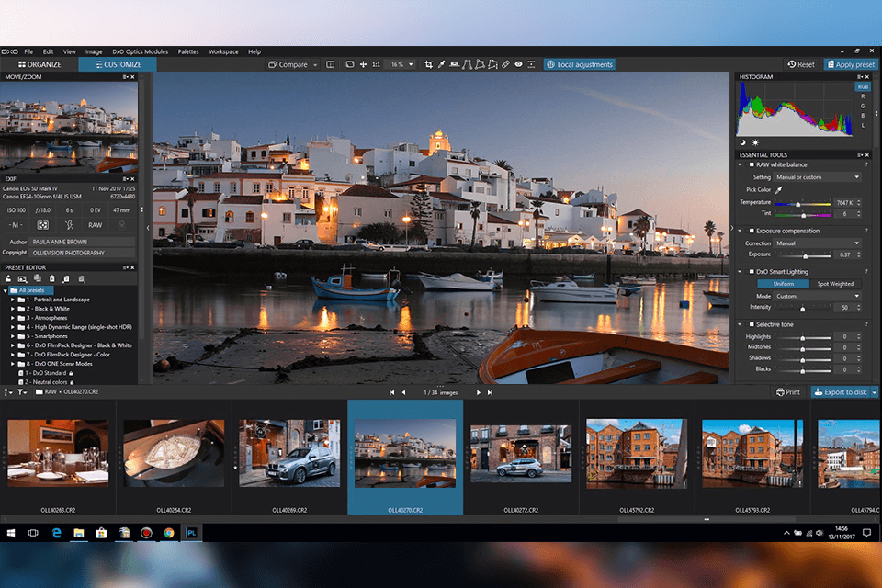Expand 2 - Black & White preset folder
This screenshot has height=588, width=882.
[12, 309]
